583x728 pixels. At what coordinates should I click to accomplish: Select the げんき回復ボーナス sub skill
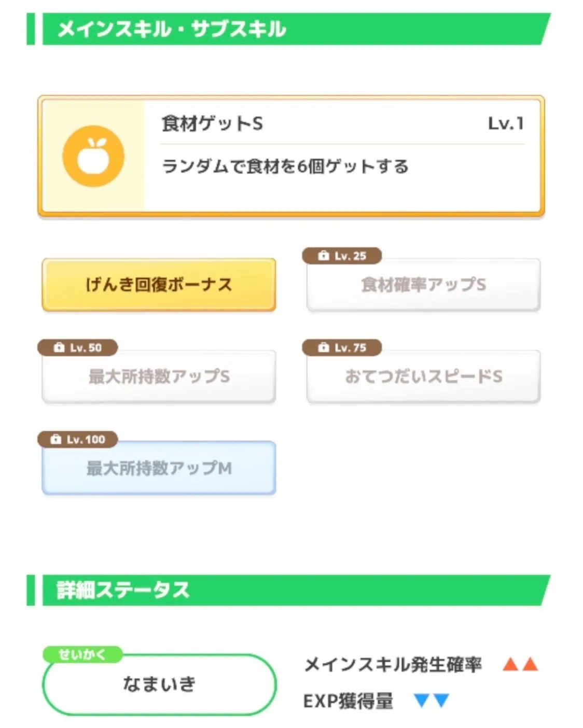[x=159, y=285]
